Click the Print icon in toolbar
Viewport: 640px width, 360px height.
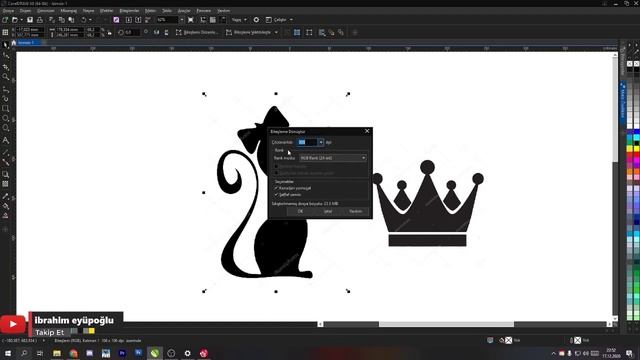[x=40, y=20]
